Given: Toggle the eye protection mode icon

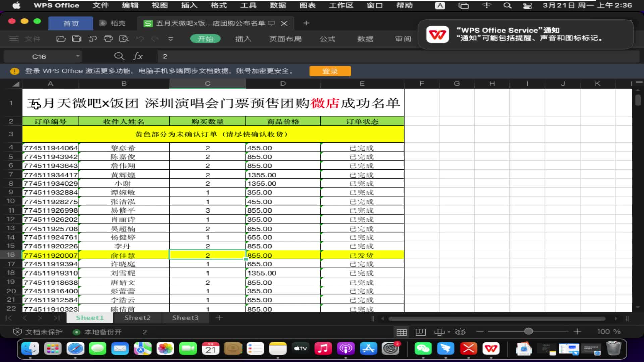Looking at the screenshot, I should (x=460, y=332).
